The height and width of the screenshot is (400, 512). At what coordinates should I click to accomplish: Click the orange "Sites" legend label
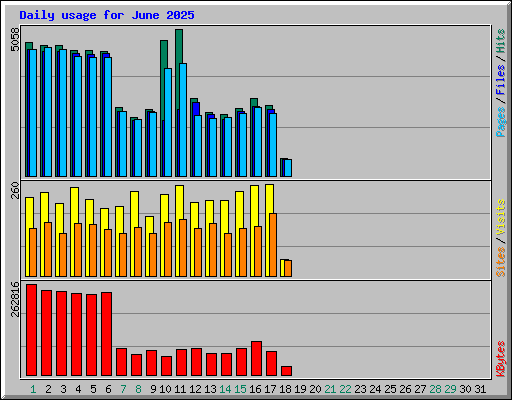coord(501,262)
